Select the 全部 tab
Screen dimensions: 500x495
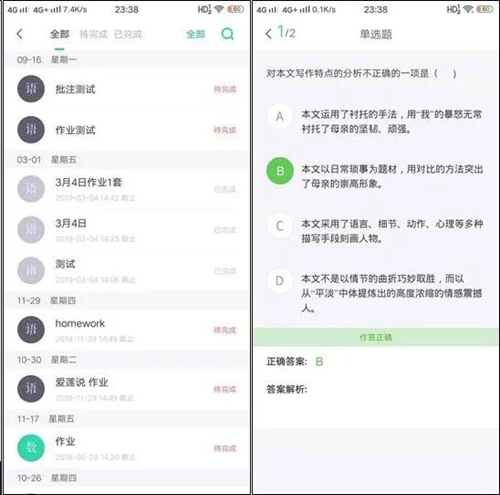point(60,34)
